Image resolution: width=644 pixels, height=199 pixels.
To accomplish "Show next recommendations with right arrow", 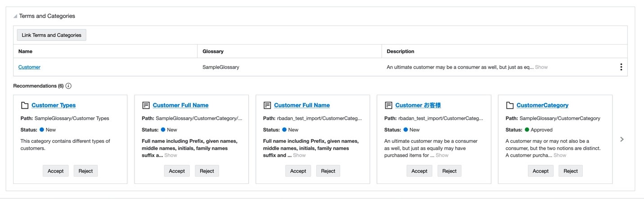I will (622, 139).
